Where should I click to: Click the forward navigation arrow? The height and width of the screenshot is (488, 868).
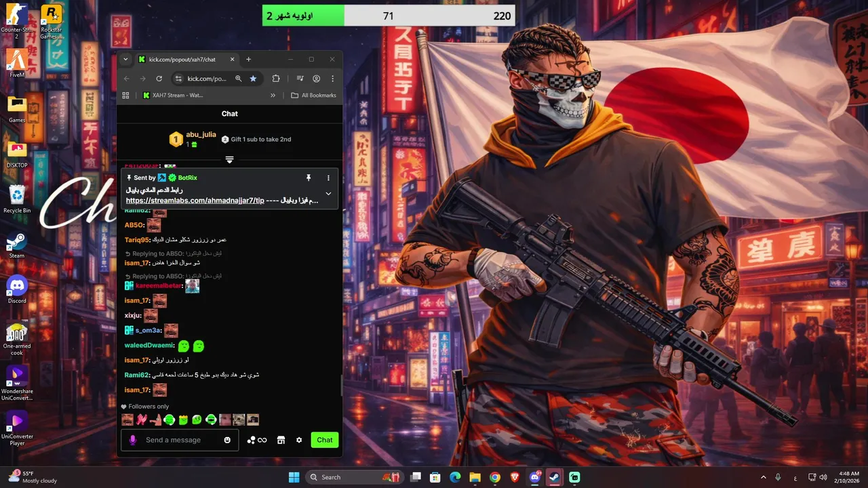click(x=142, y=79)
